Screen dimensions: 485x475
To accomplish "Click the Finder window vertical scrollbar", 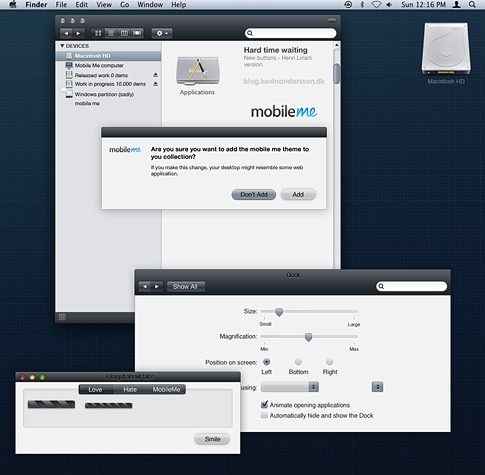I will tap(336, 74).
